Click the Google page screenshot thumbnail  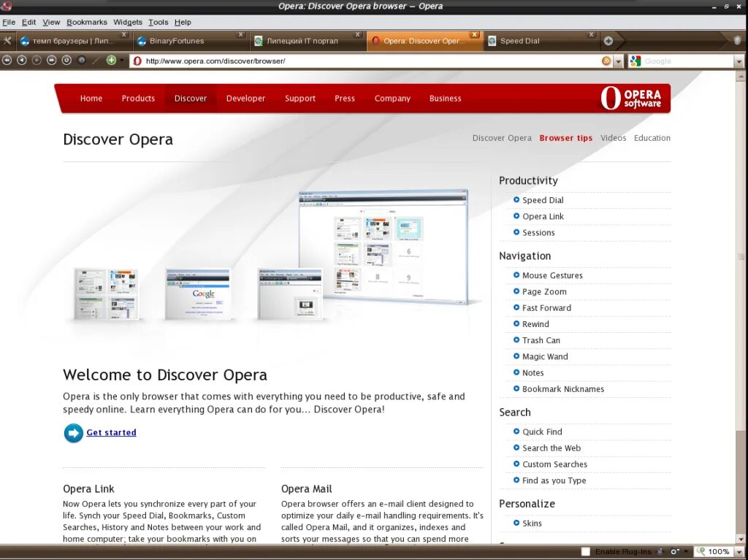(x=197, y=294)
